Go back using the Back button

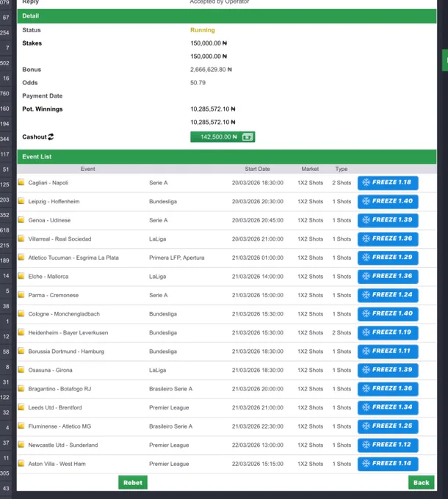(x=422, y=482)
